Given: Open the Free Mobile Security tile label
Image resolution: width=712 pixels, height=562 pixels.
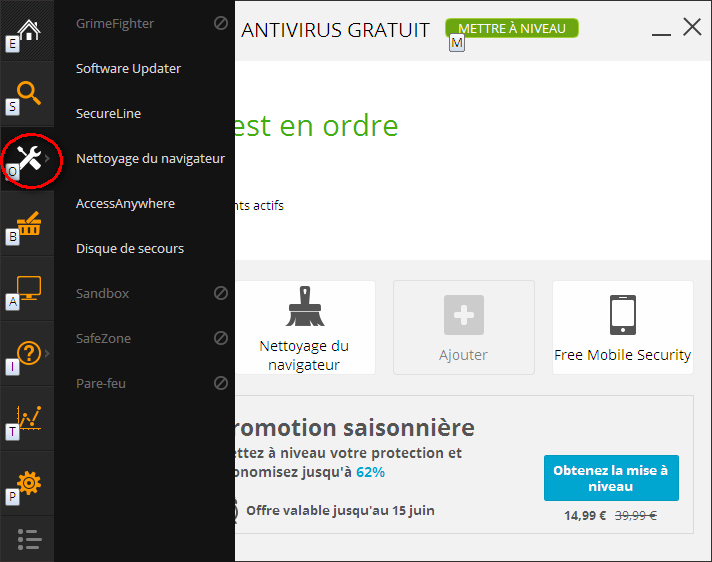Looking at the screenshot, I should click(x=623, y=355).
